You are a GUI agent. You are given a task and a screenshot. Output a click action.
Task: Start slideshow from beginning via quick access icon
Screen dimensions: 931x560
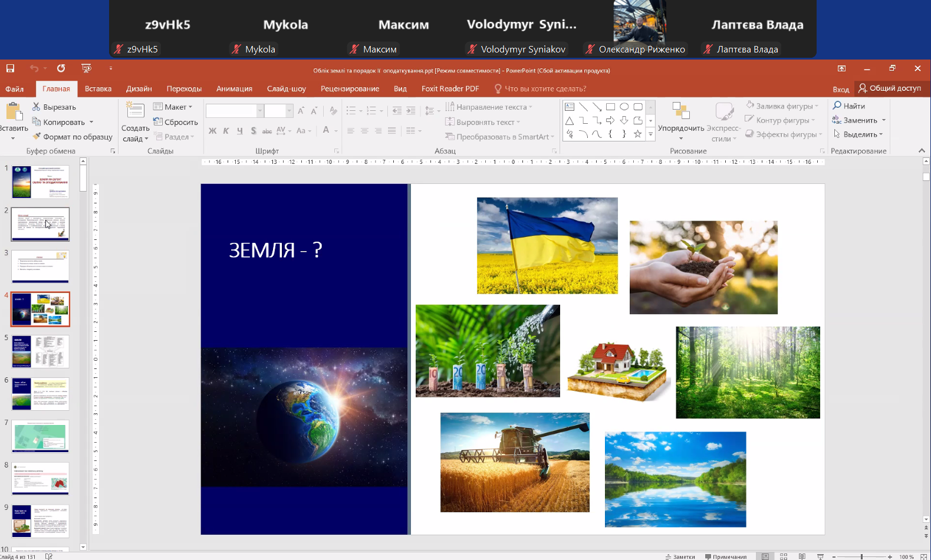point(86,68)
